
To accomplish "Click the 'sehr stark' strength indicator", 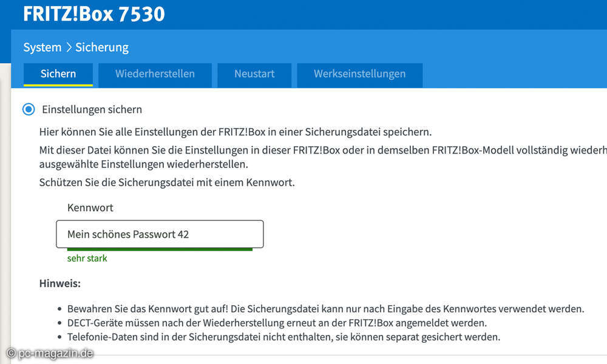I will pos(87,258).
